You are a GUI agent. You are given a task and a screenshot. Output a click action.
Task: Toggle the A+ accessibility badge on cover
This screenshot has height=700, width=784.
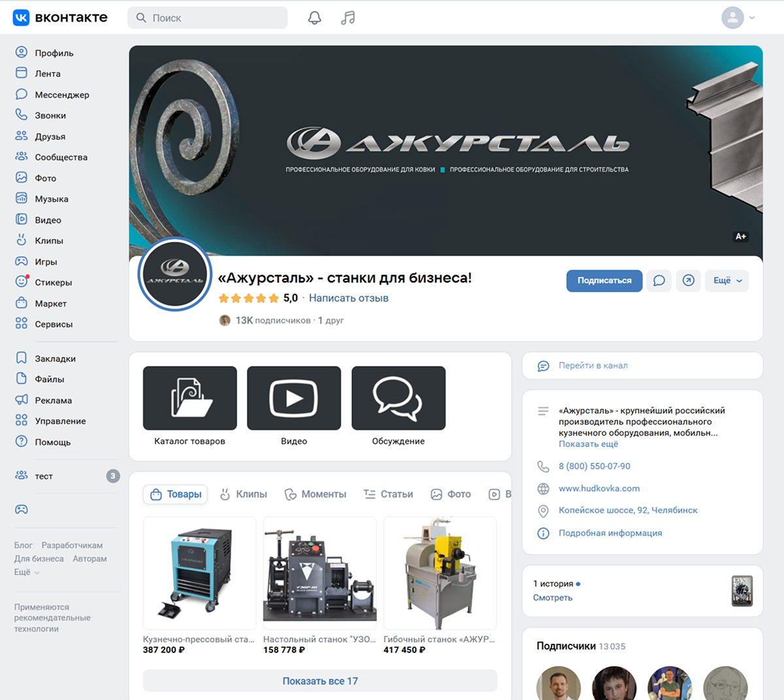[740, 237]
